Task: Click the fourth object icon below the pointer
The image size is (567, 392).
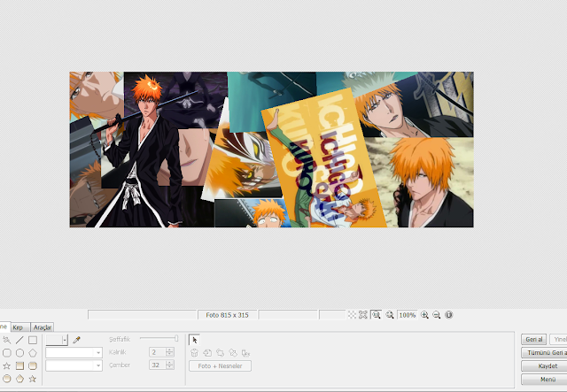Action: (x=233, y=353)
